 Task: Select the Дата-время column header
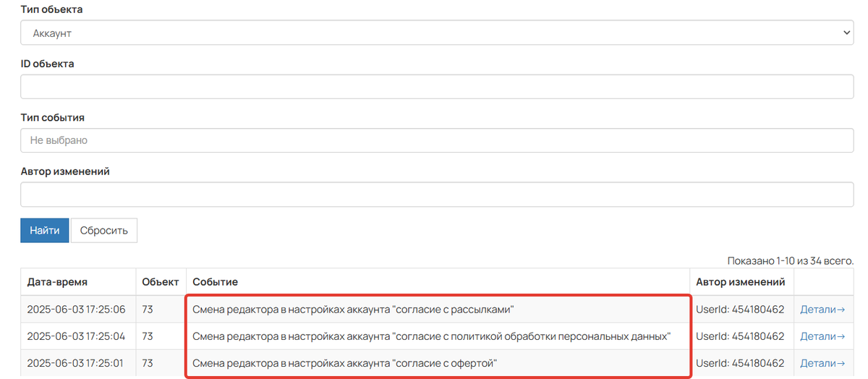(x=57, y=282)
